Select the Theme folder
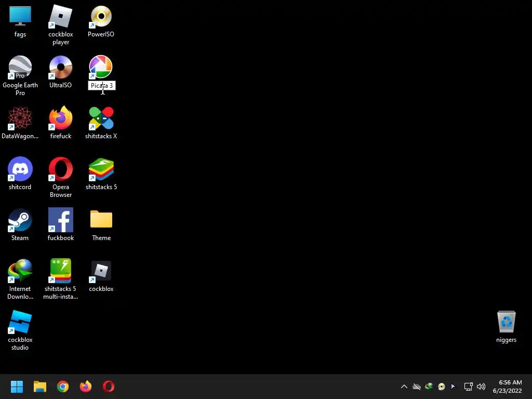Viewport: 532px width, 399px height. pyautogui.click(x=101, y=219)
